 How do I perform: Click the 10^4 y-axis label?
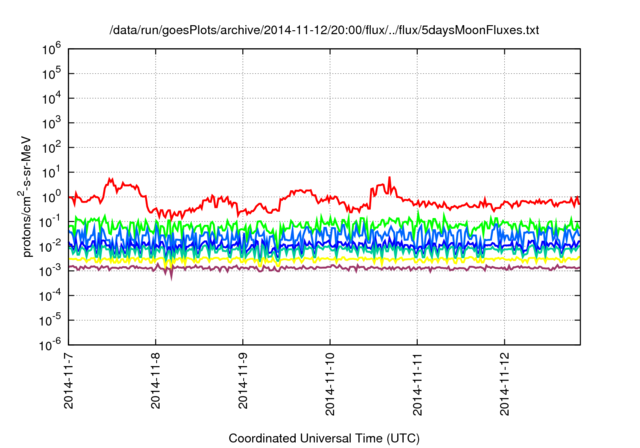click(x=51, y=99)
